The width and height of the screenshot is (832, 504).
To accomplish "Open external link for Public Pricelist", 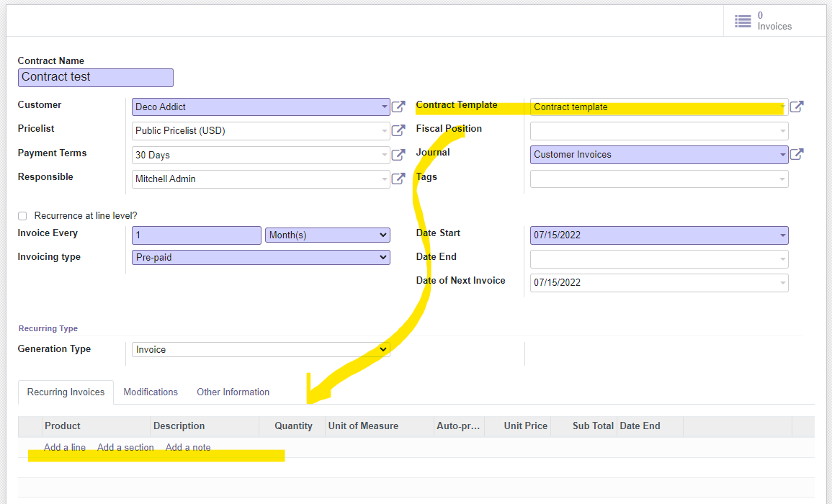I will 398,130.
